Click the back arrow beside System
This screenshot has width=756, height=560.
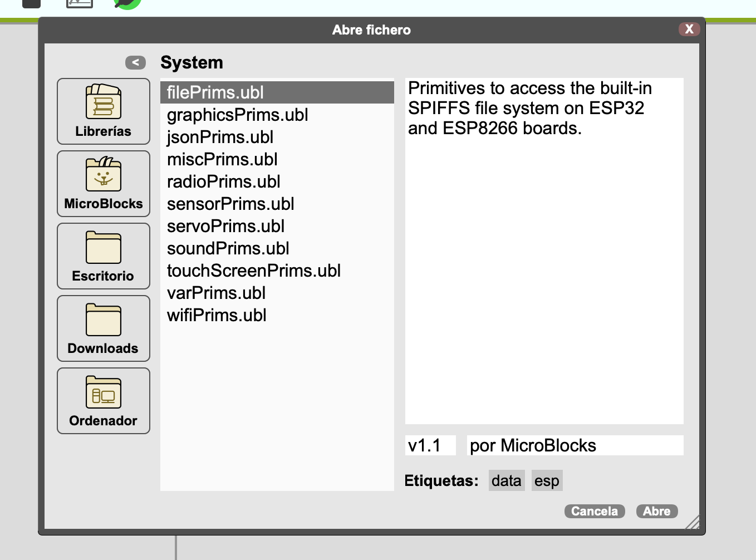(135, 62)
